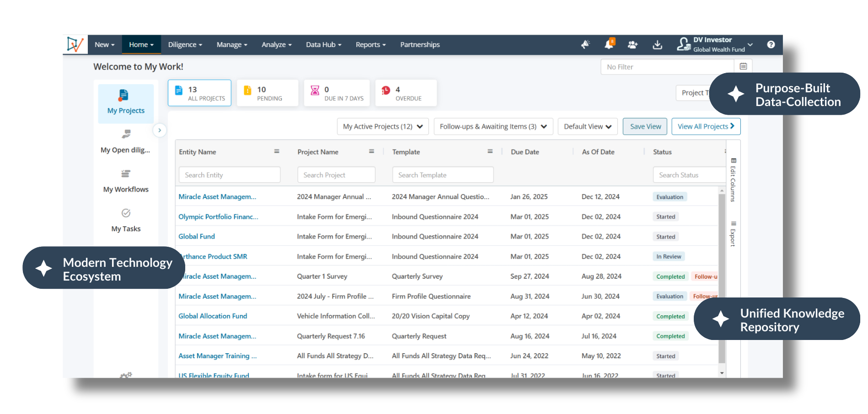This screenshot has width=868, height=414.
Task: Sort by Due Date column header
Action: (x=525, y=152)
